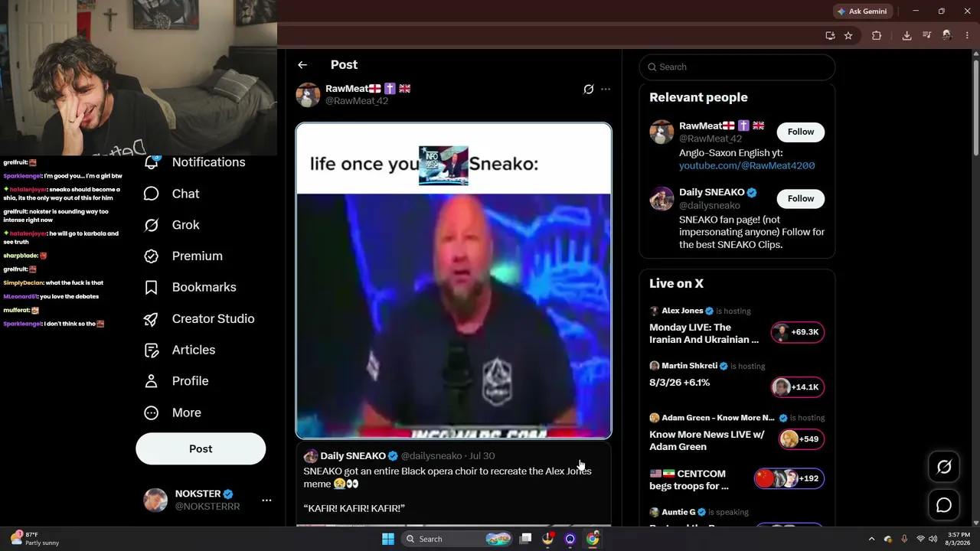Click the +192 listeners badge
Viewport: 980px width, 551px height.
point(789,478)
